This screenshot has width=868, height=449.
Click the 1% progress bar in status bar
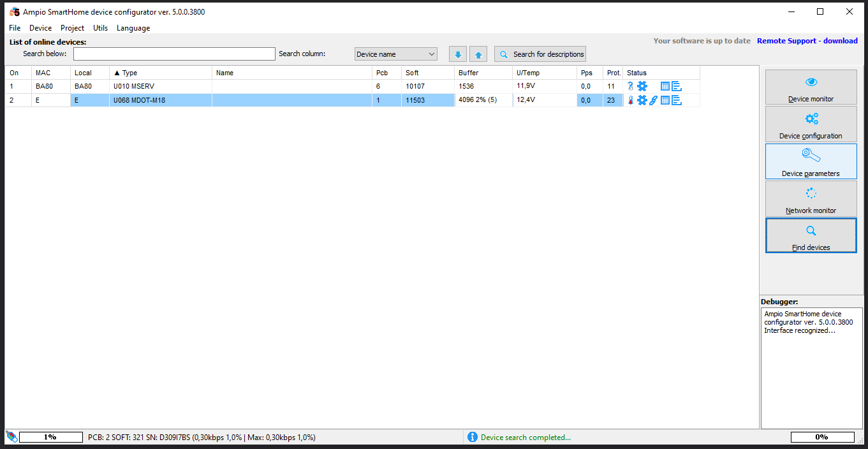pyautogui.click(x=51, y=437)
